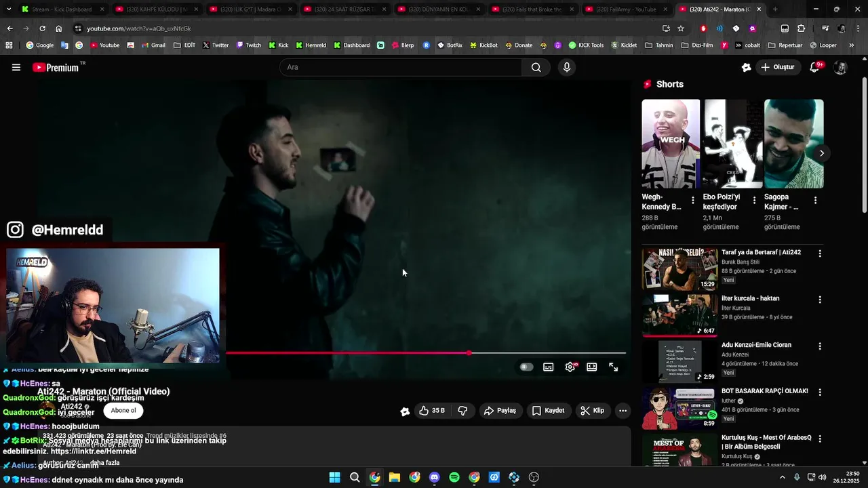Open the notifications bell
The image size is (868, 488).
point(816,67)
